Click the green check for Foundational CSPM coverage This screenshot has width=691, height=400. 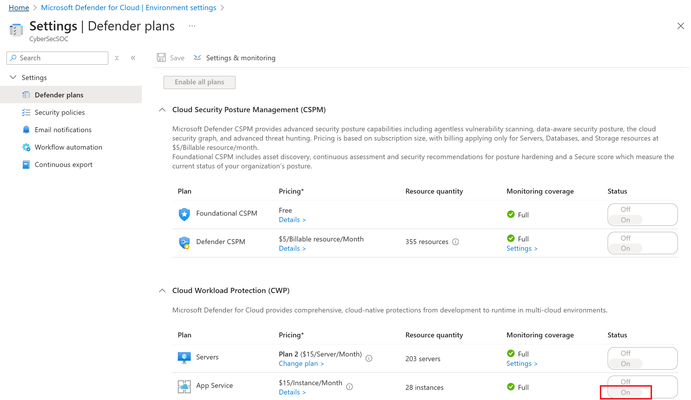[511, 215]
